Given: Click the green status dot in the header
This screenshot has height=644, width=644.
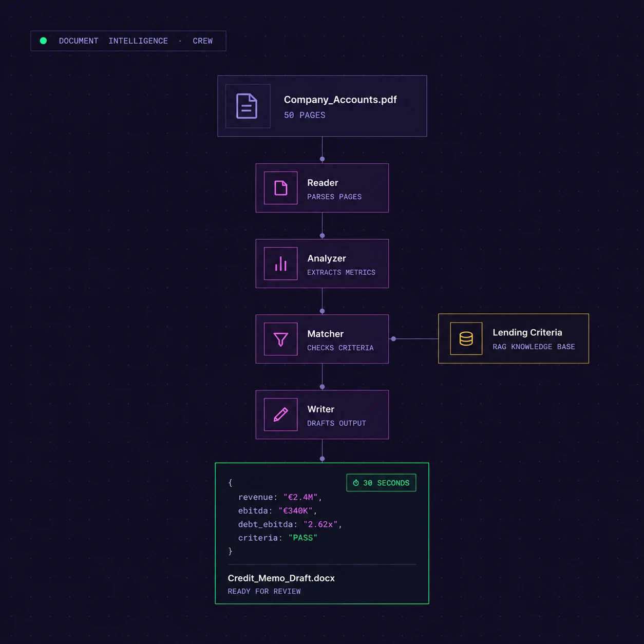Looking at the screenshot, I should pos(44,41).
